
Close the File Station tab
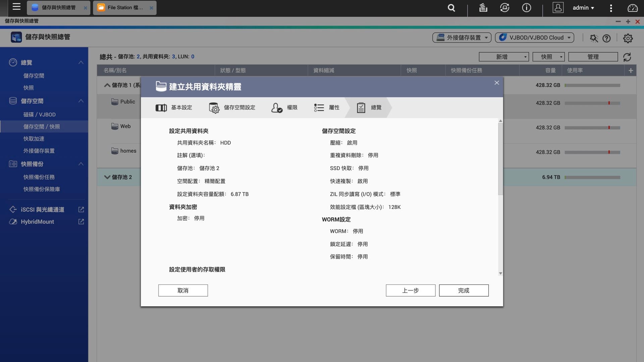click(x=151, y=8)
